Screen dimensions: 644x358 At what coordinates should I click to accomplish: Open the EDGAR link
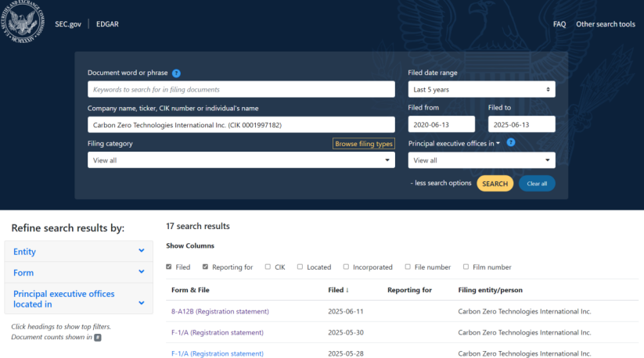pyautogui.click(x=107, y=24)
